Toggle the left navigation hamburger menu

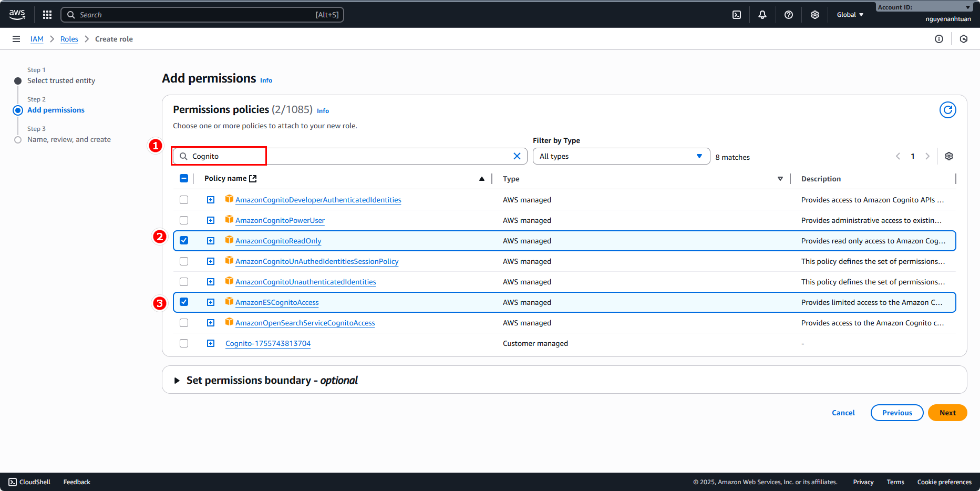[16, 39]
